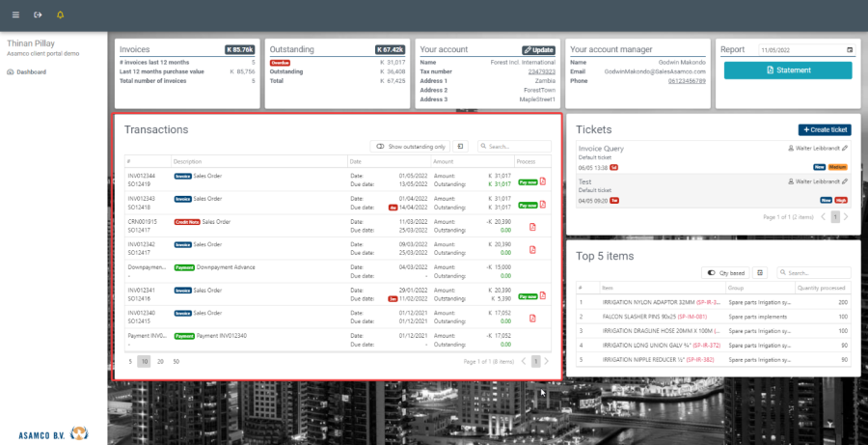868x445 pixels.
Task: Click the logout icon in top bar
Action: [38, 15]
